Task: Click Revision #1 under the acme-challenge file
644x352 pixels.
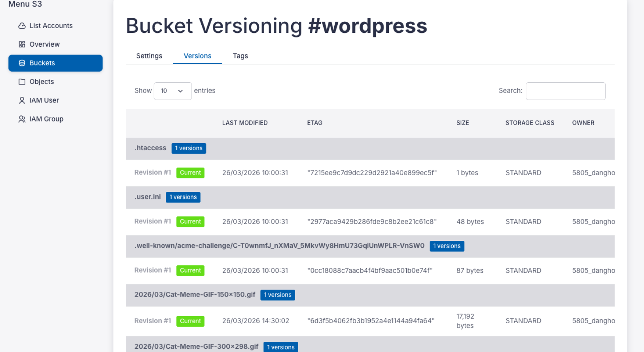Action: coord(153,270)
